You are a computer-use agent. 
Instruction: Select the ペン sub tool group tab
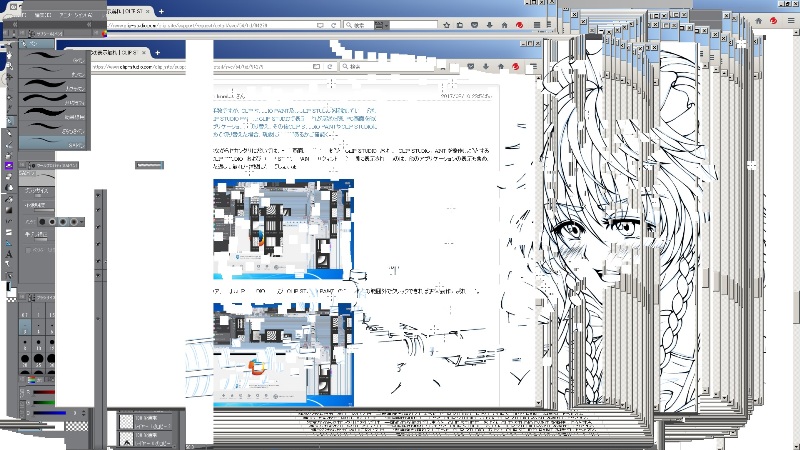tap(35, 44)
